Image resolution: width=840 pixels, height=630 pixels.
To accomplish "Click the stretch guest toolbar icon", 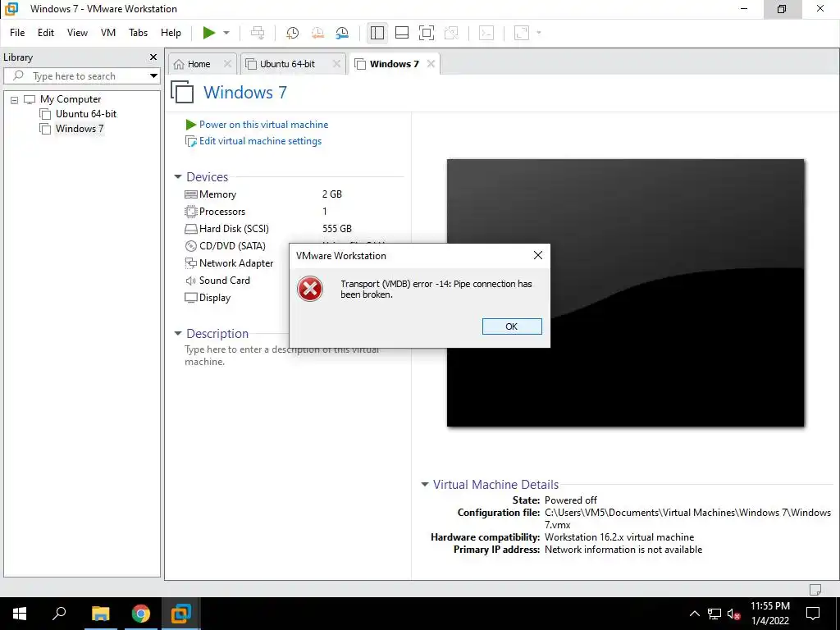I will [x=521, y=33].
